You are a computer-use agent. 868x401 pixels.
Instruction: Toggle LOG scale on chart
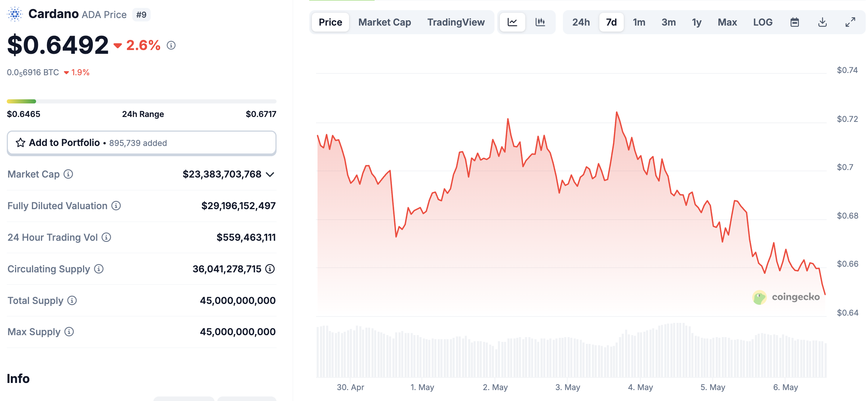coord(763,22)
